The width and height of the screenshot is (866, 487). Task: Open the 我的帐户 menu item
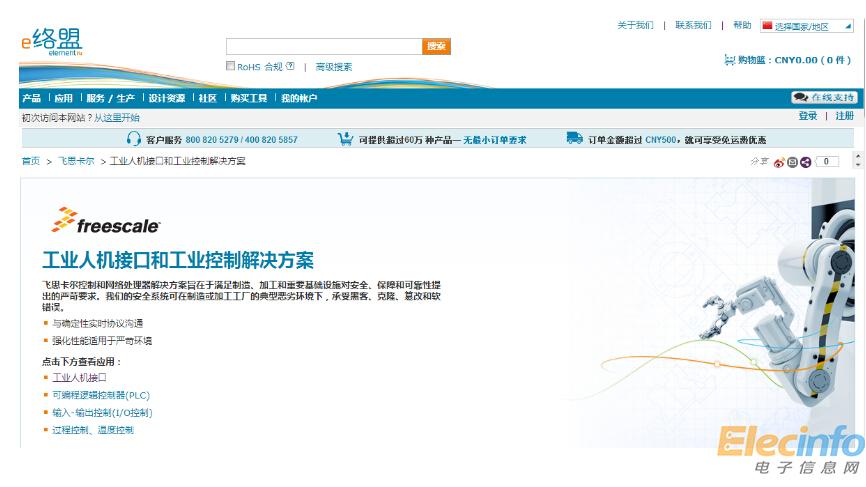pyautogui.click(x=298, y=98)
